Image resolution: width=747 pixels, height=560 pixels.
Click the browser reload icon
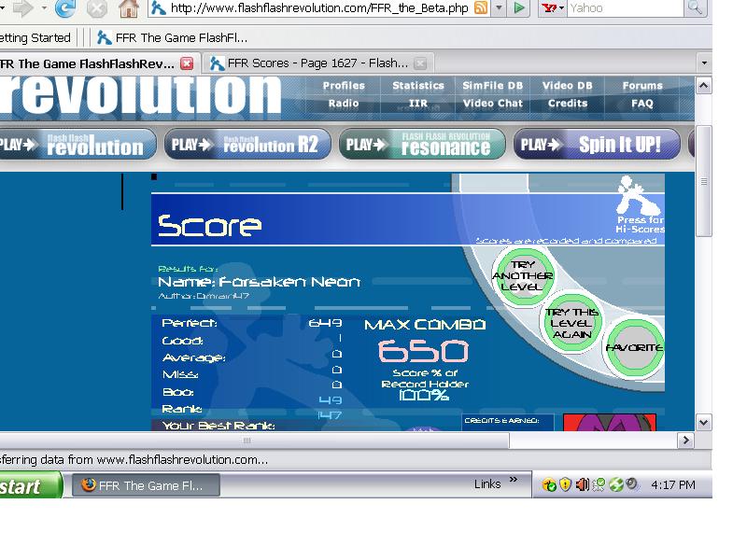click(64, 8)
